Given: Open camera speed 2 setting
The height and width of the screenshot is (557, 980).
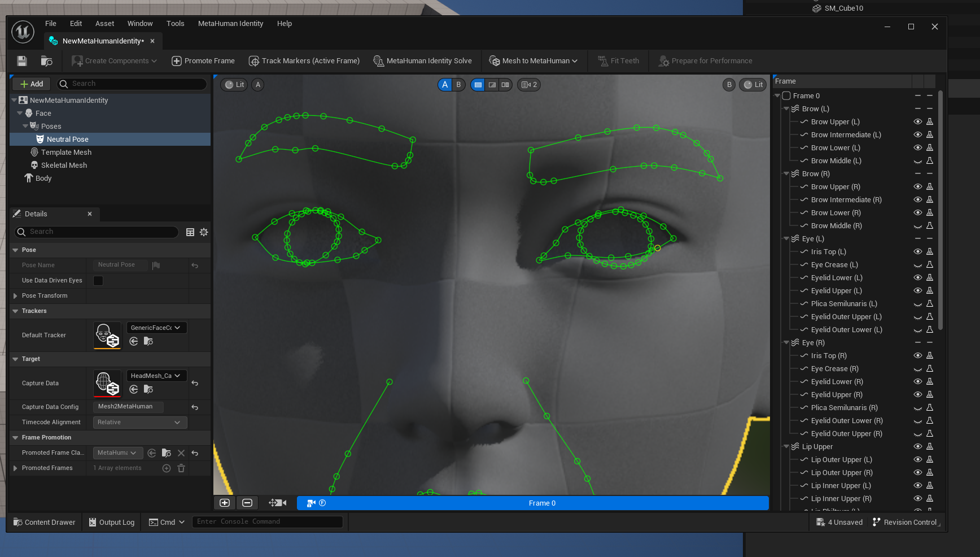Looking at the screenshot, I should [529, 85].
